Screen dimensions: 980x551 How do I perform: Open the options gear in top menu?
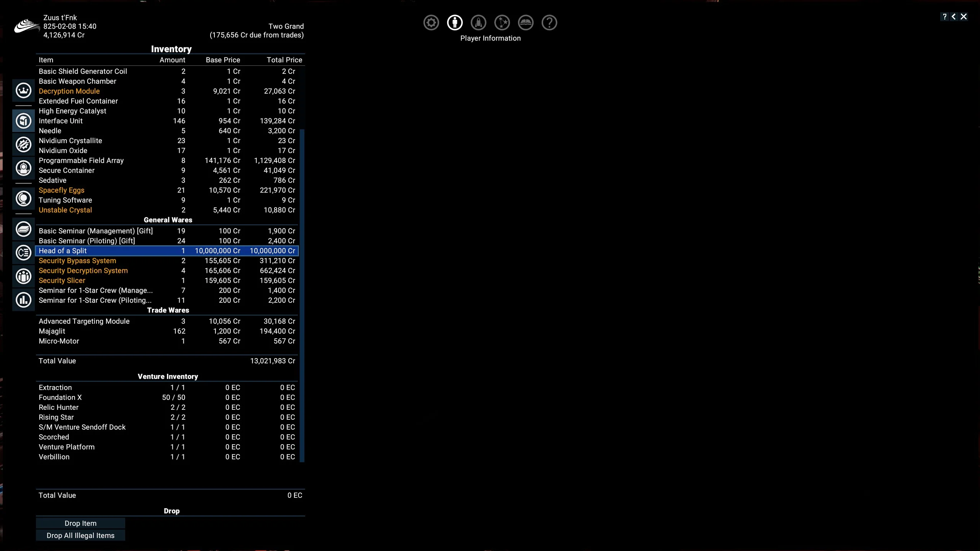pyautogui.click(x=431, y=23)
